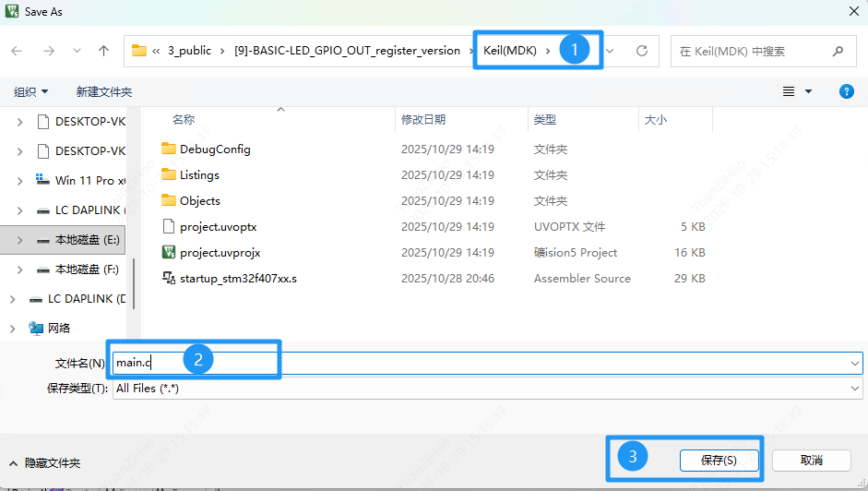
Task: Expand the first DESKTOP-VK tree node
Action: click(20, 122)
